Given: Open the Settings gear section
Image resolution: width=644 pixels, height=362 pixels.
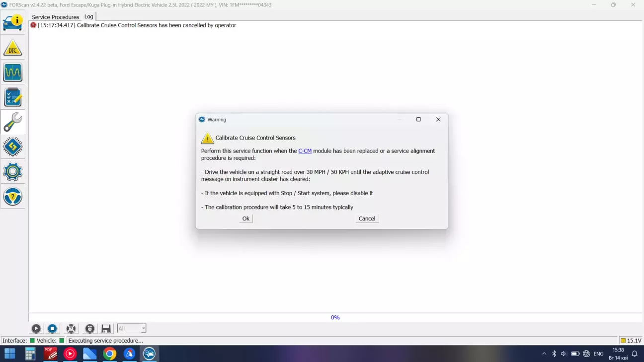Looking at the screenshot, I should [x=12, y=172].
